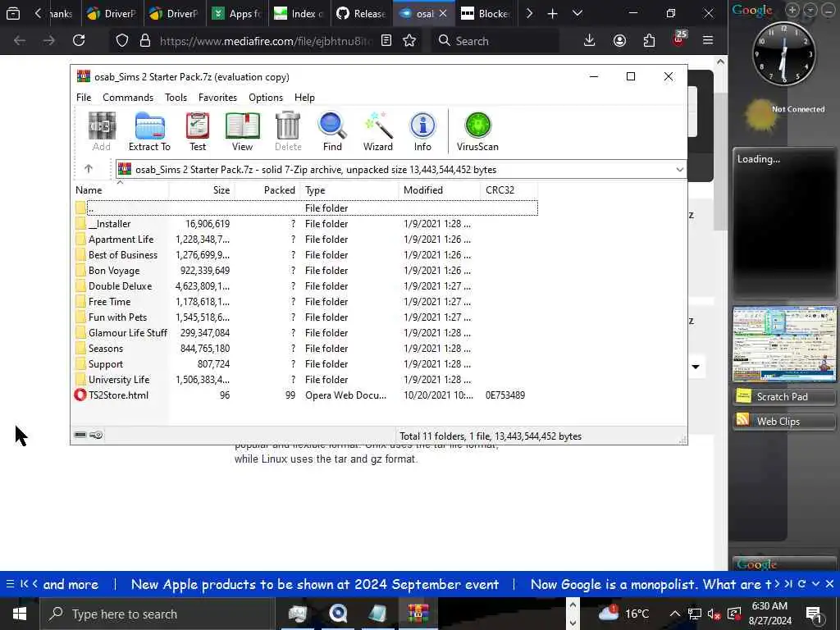Open the Favorites menu

(x=217, y=98)
